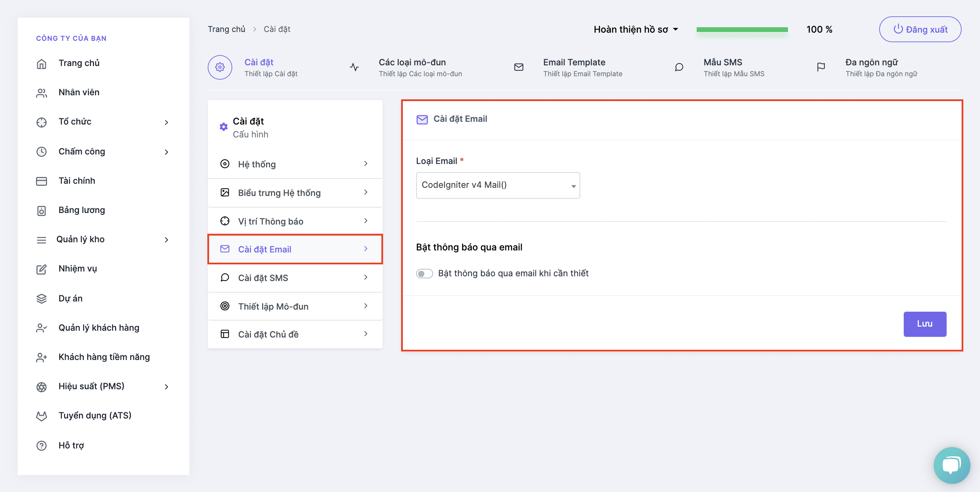
Task: Click the Khách hàng tiềm năng user-plus icon
Action: (x=42, y=357)
